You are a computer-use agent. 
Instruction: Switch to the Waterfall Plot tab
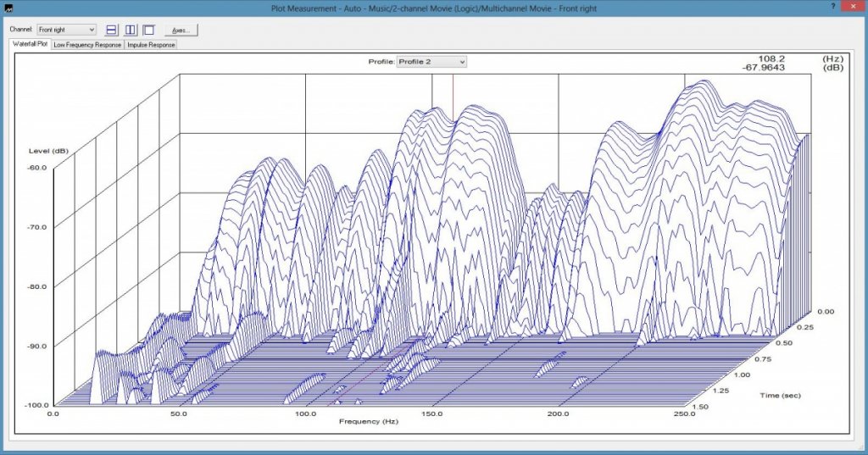tap(30, 44)
